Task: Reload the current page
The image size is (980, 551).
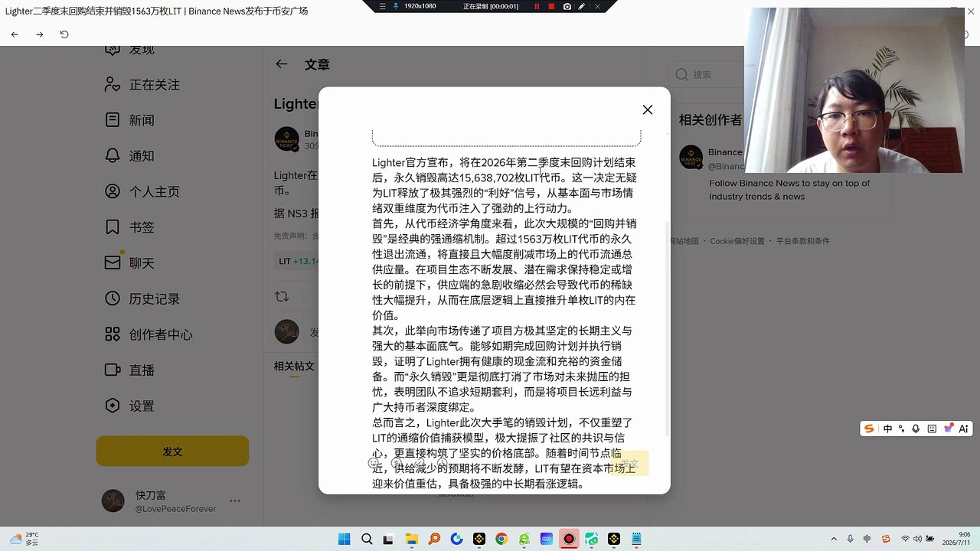Action: pyautogui.click(x=64, y=34)
